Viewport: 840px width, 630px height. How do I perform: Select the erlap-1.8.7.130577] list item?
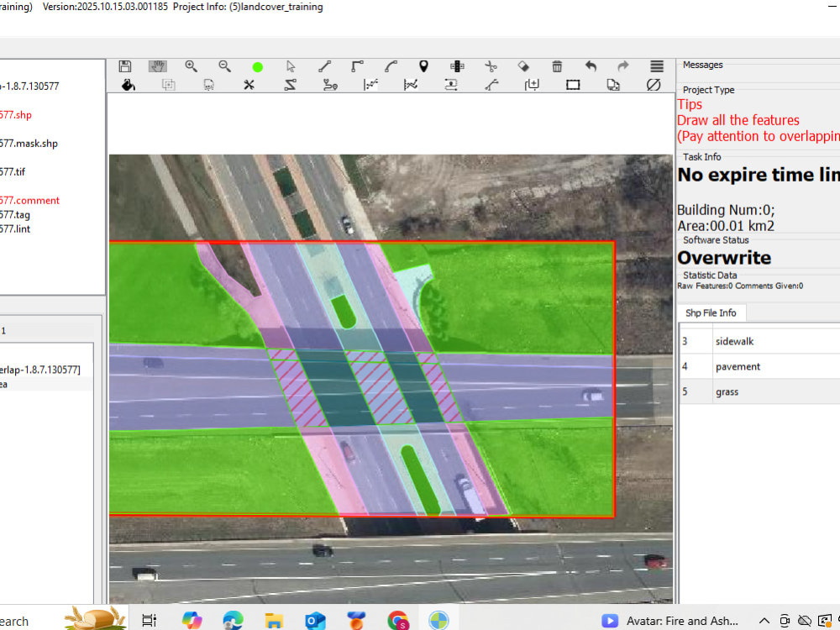click(40, 370)
